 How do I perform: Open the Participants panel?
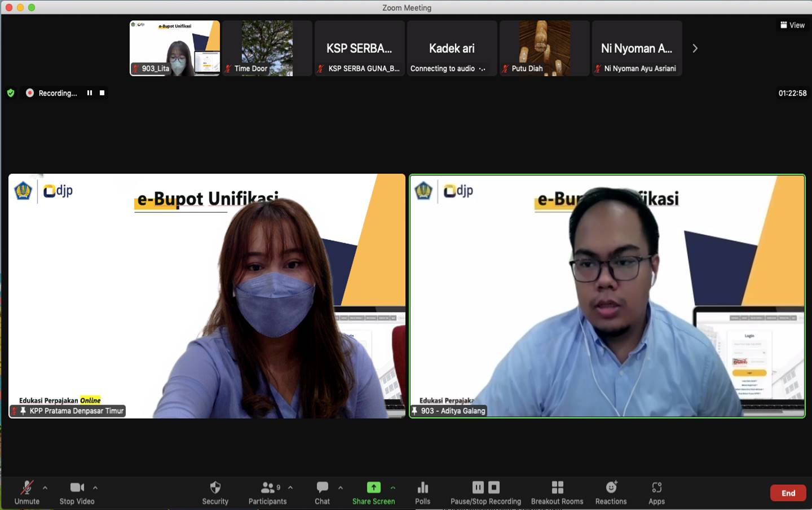pyautogui.click(x=267, y=492)
